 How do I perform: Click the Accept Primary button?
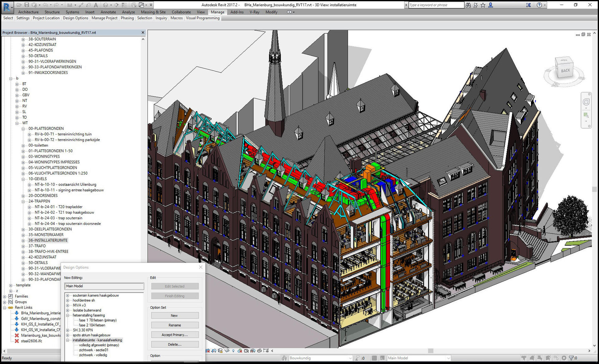point(175,335)
